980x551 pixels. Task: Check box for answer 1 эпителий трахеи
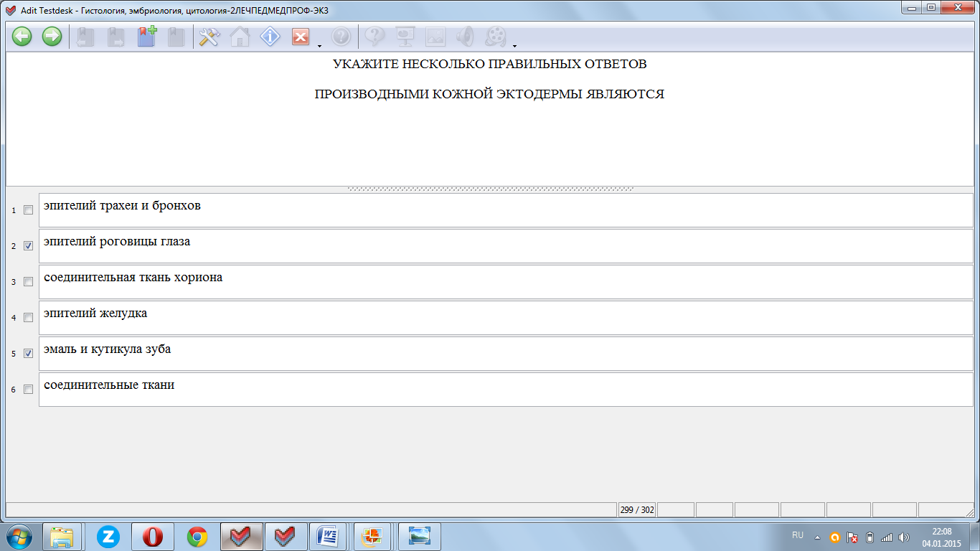pyautogui.click(x=29, y=210)
